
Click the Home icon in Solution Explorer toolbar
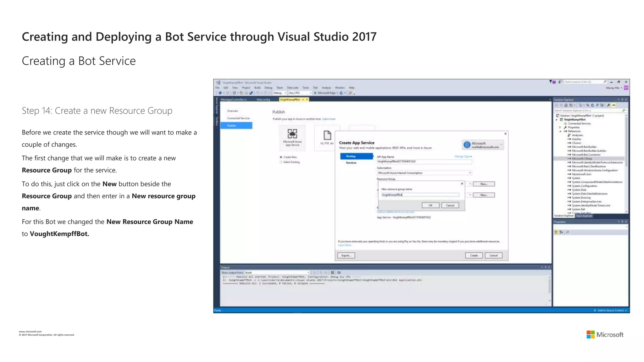coord(566,105)
